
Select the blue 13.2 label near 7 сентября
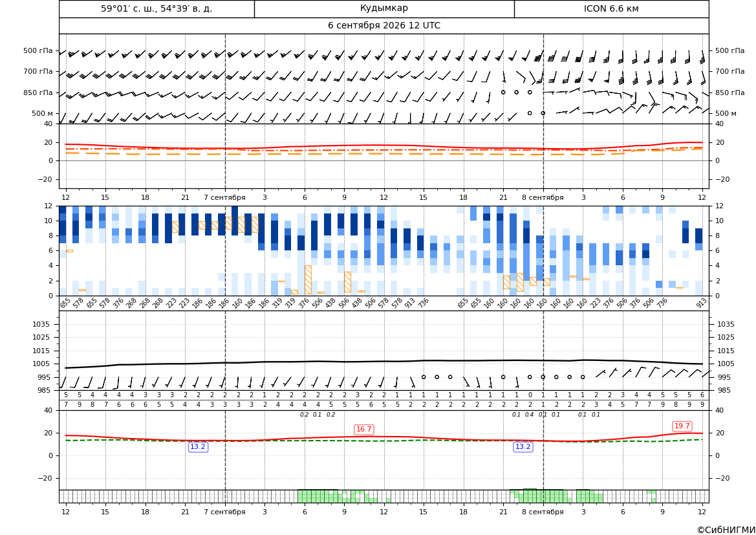(198, 447)
